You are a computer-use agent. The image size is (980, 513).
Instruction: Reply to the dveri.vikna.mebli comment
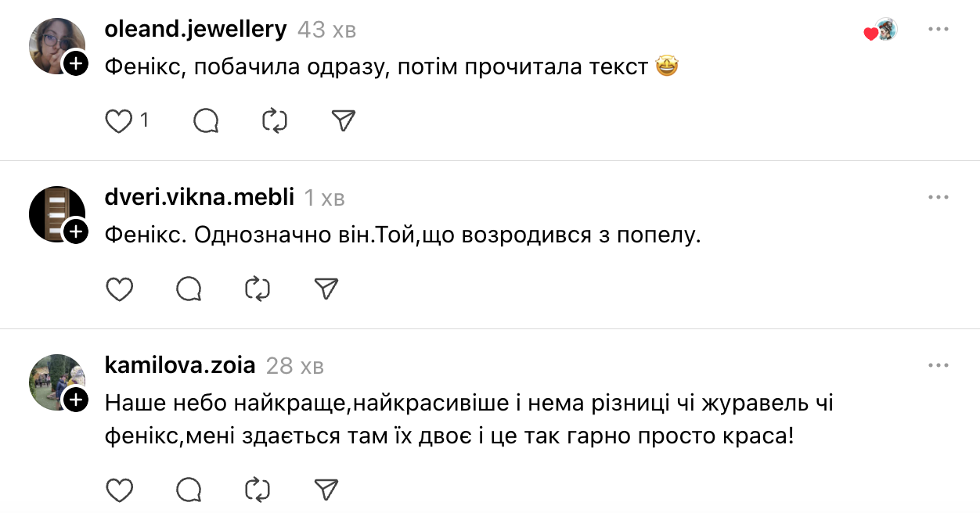[x=189, y=289]
